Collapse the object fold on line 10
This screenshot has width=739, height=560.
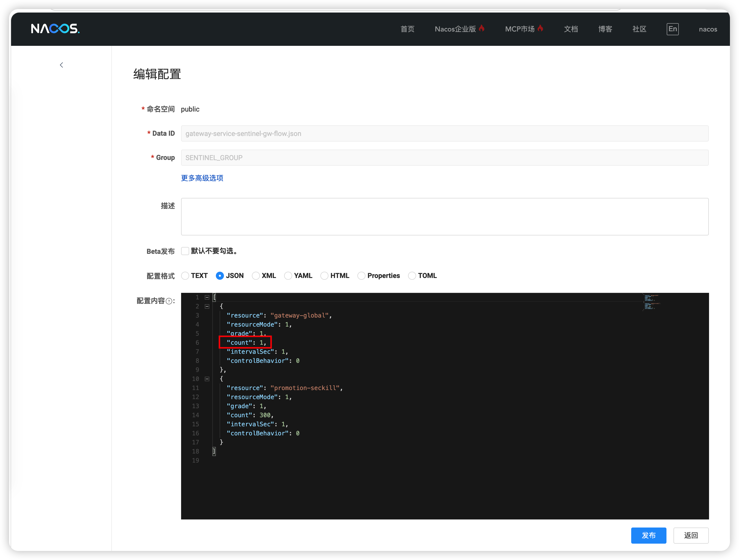[x=207, y=379]
